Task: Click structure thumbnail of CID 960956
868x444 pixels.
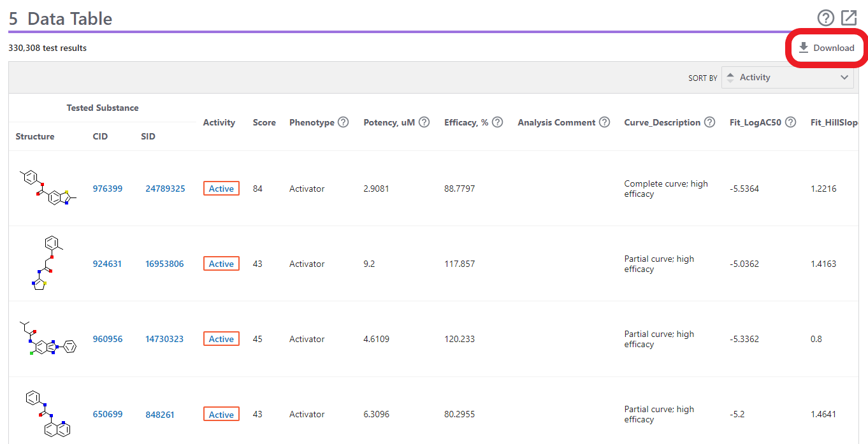Action: coord(47,339)
